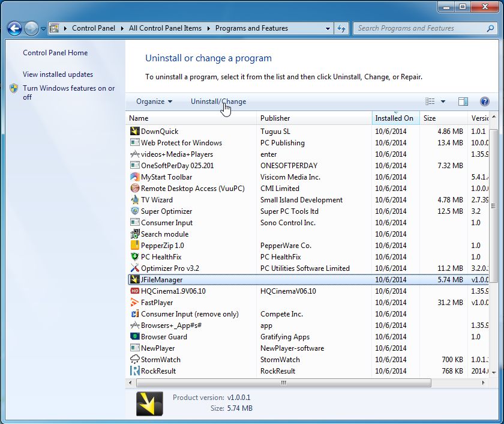This screenshot has width=504, height=424.
Task: Click the MyStart Toolbar icon
Action: (134, 177)
